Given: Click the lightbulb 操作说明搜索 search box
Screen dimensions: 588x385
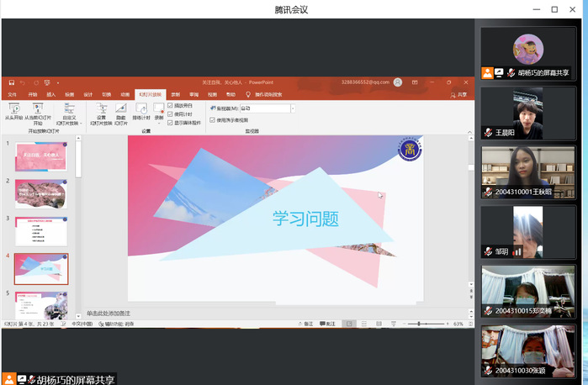Looking at the screenshot, I should (264, 94).
